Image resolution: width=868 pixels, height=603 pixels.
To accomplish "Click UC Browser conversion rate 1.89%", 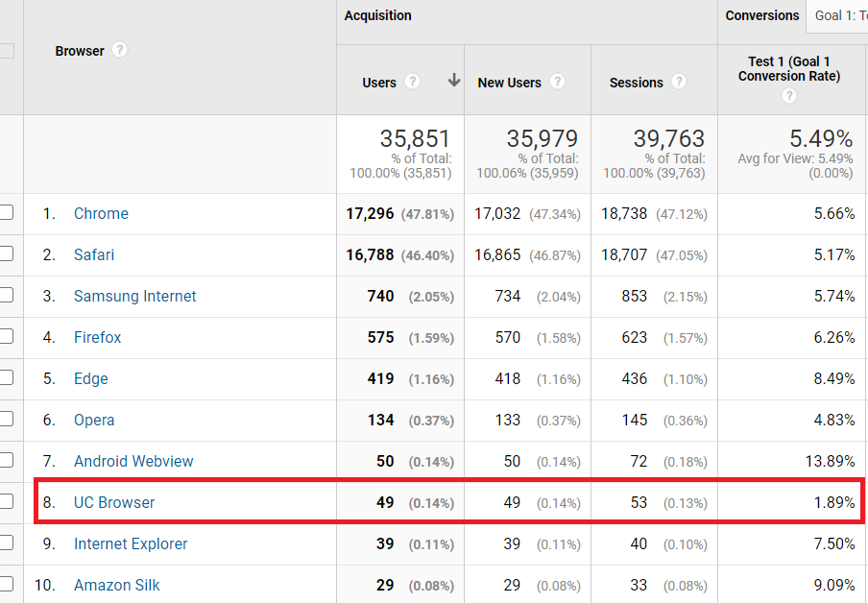I will point(834,503).
